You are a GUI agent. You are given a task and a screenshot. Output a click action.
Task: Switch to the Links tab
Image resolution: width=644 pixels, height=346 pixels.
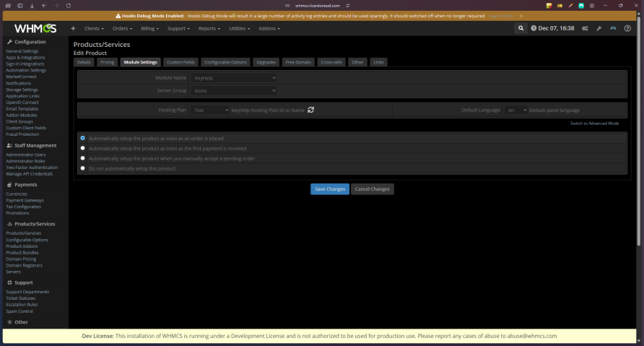[x=379, y=62]
